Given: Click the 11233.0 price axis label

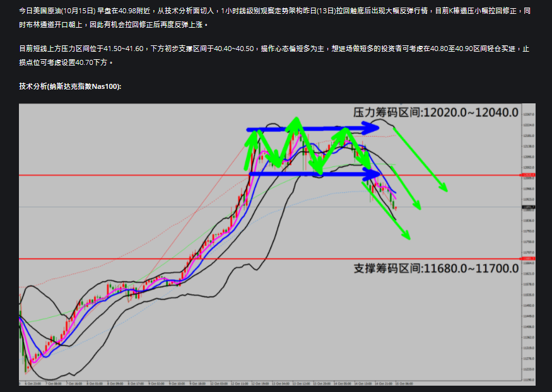Looking at the screenshot, I should (x=529, y=369).
